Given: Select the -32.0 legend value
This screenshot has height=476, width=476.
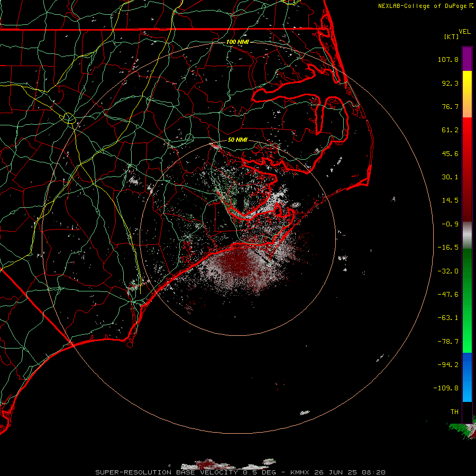Looking at the screenshot, I should click(448, 271).
